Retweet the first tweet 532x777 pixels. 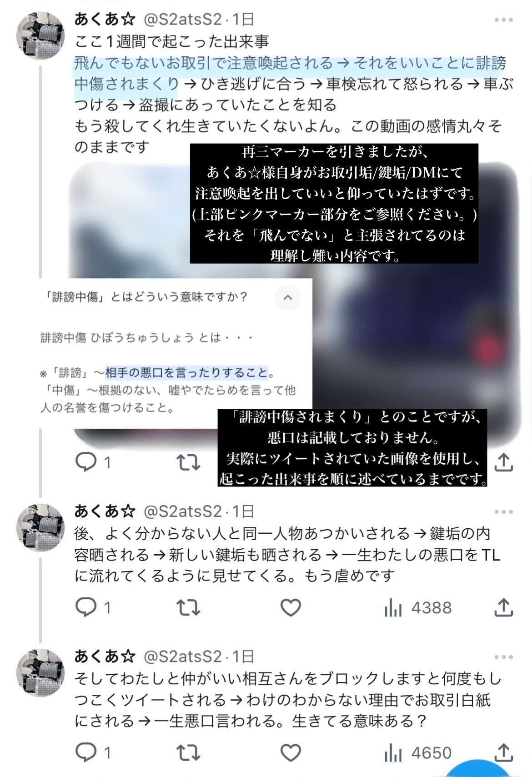(x=188, y=462)
